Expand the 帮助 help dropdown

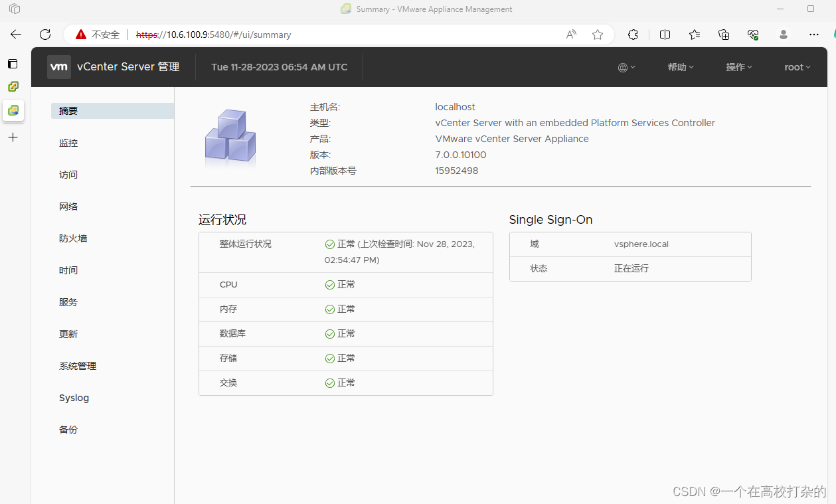681,67
